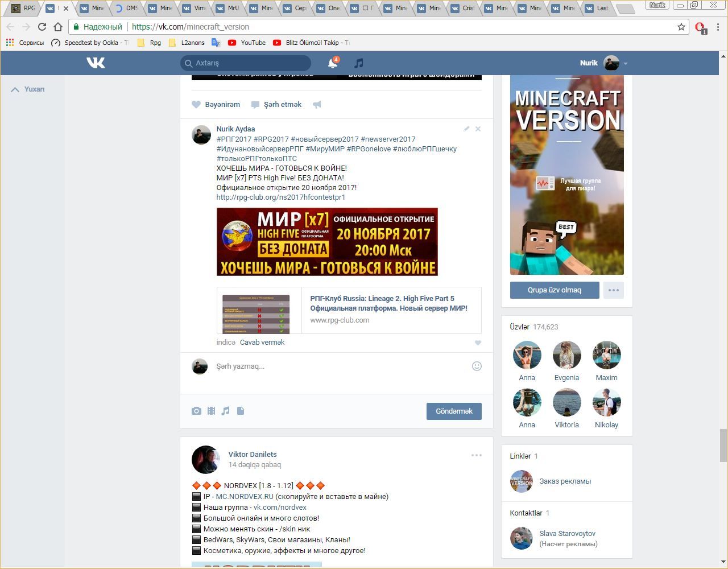The width and height of the screenshot is (728, 569).
Task: Open member Maxim's profile picture
Action: point(607,355)
